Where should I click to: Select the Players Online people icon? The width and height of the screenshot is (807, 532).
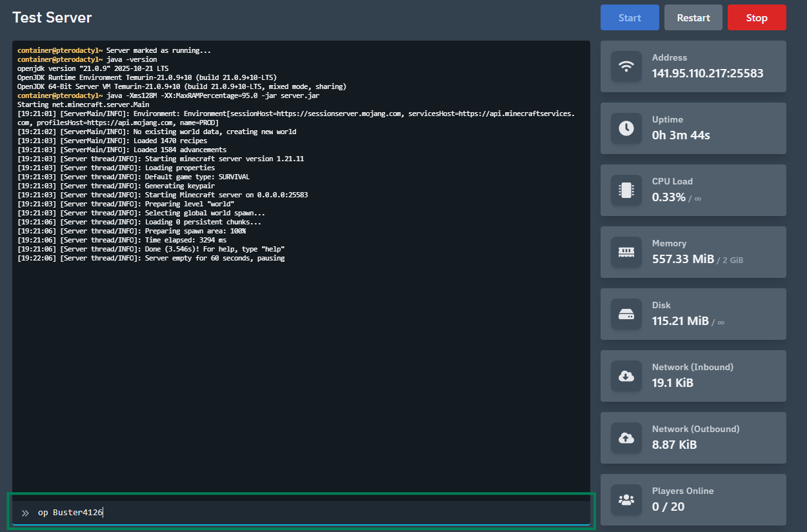(626, 500)
